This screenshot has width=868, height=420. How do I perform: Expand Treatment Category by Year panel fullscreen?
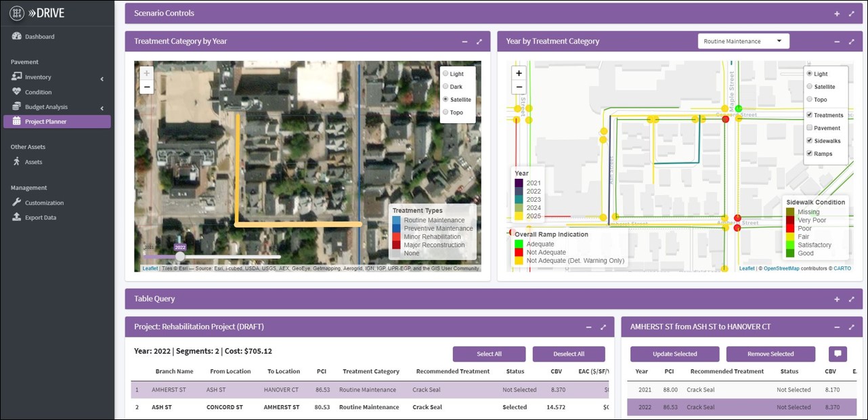coord(479,41)
